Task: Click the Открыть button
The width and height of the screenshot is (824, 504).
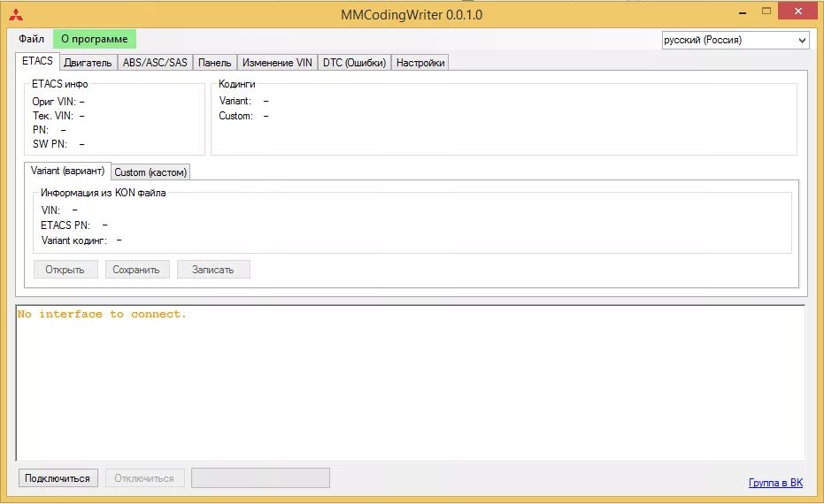Action: 65,270
